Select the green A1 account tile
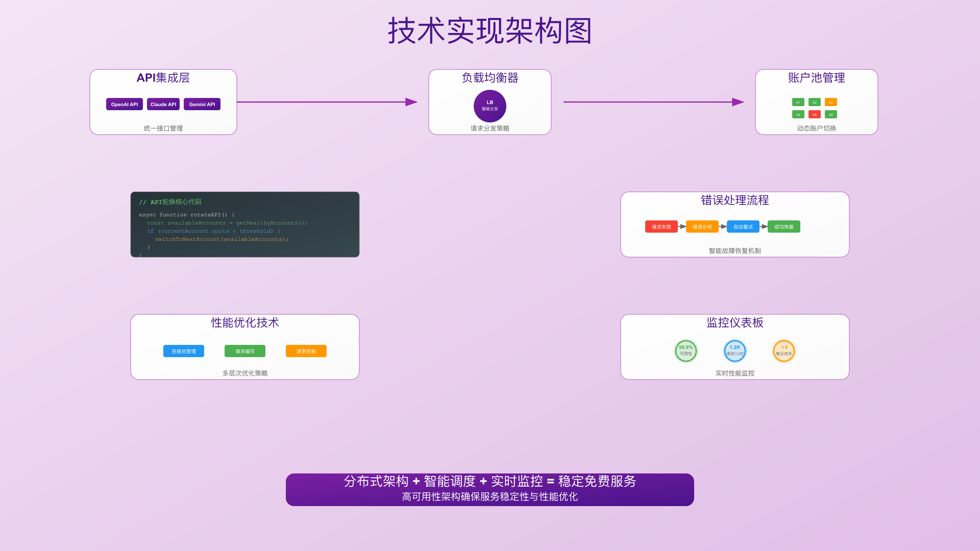 [798, 102]
